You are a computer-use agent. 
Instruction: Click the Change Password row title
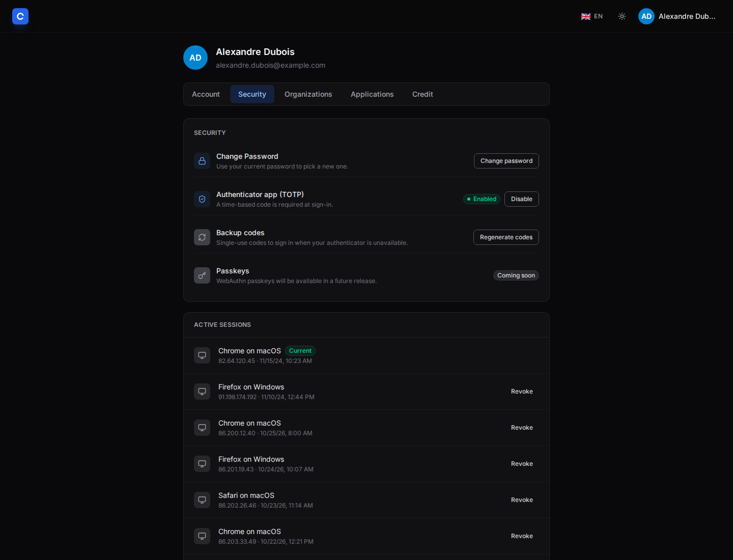(247, 156)
